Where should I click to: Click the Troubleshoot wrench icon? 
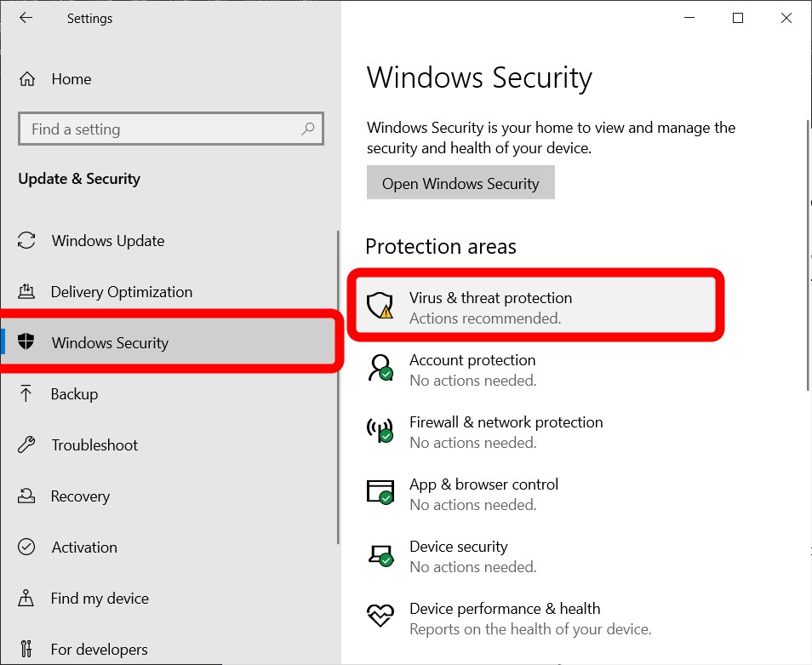point(26,444)
